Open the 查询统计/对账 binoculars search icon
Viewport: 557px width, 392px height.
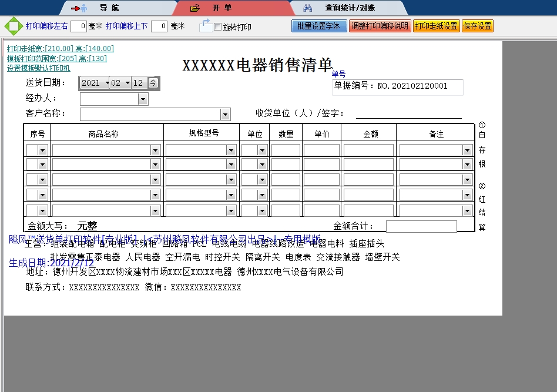[x=308, y=8]
